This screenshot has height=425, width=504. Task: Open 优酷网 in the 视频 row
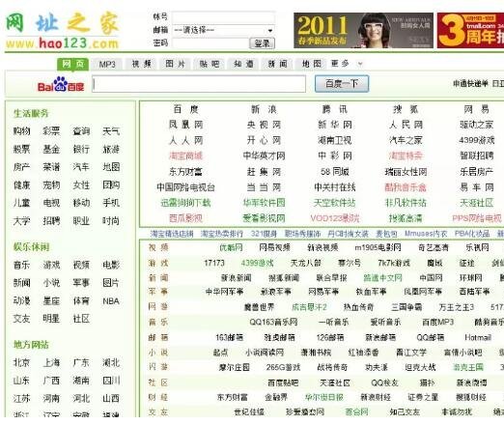[x=231, y=247]
